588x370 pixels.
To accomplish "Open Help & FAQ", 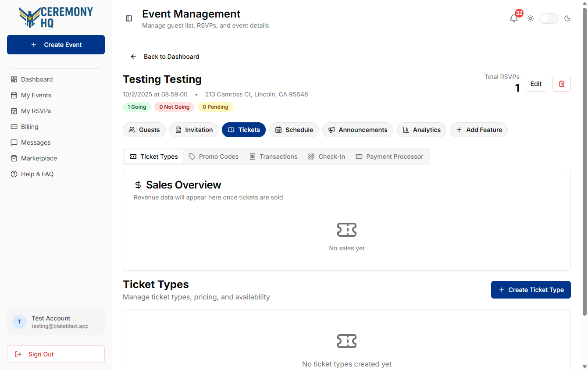I will [x=56, y=174].
